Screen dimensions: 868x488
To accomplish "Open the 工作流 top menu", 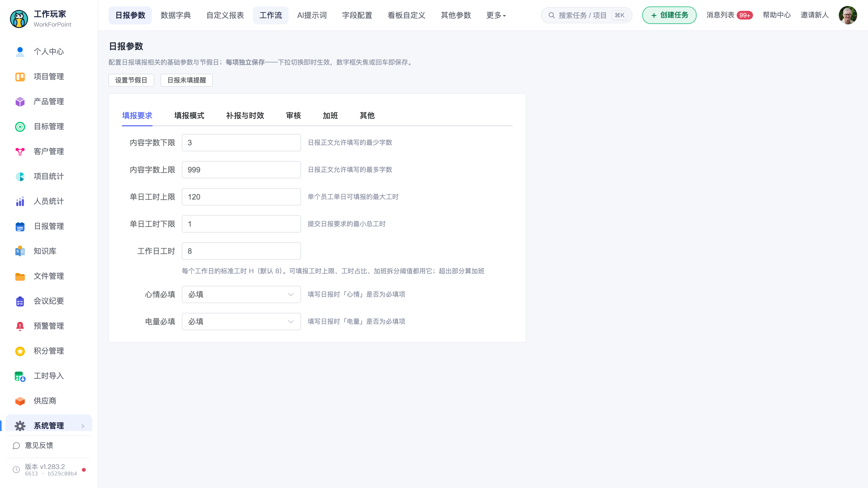I will click(271, 15).
